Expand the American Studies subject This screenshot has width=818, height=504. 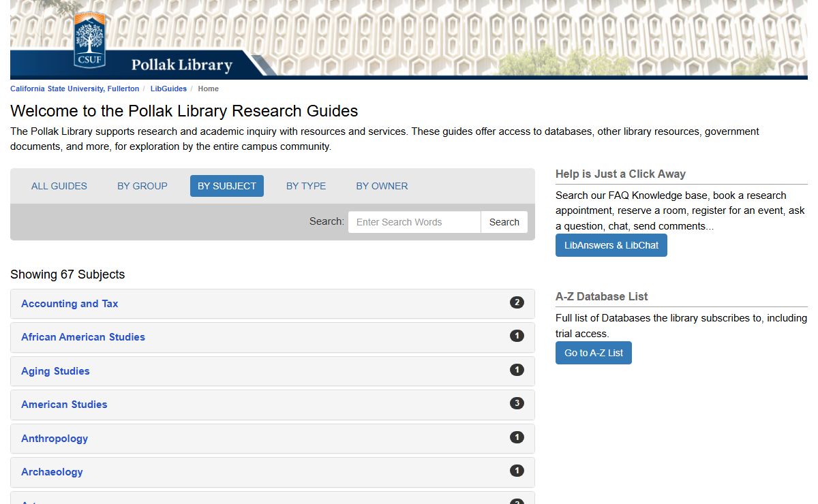(x=64, y=405)
